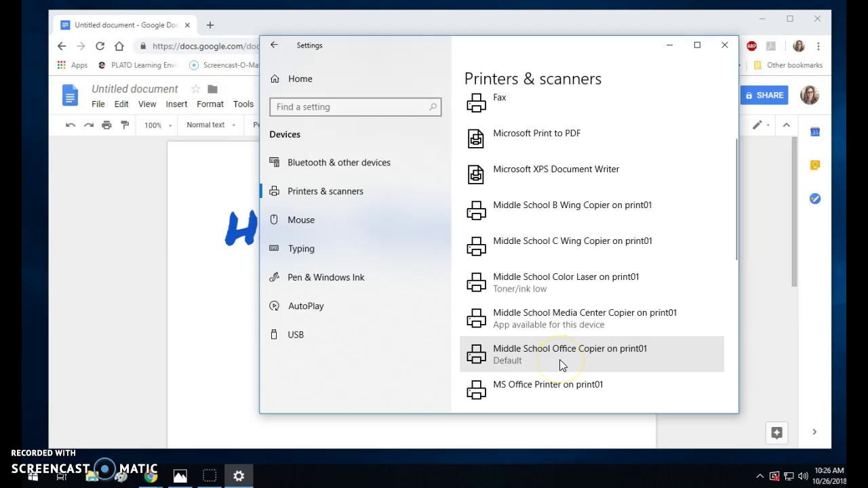Select Middle School Color Laser printer

pos(592,282)
